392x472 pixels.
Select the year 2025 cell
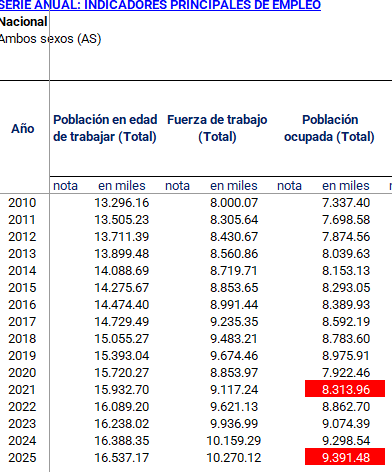point(22,458)
